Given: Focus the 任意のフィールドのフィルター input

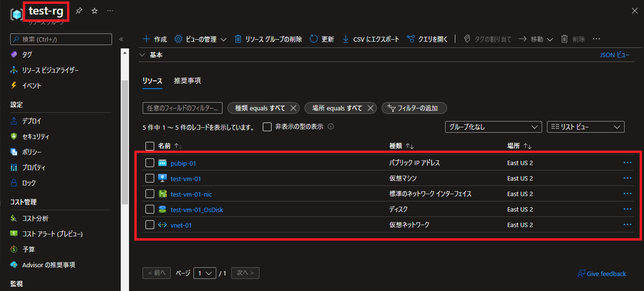Looking at the screenshot, I should [183, 108].
